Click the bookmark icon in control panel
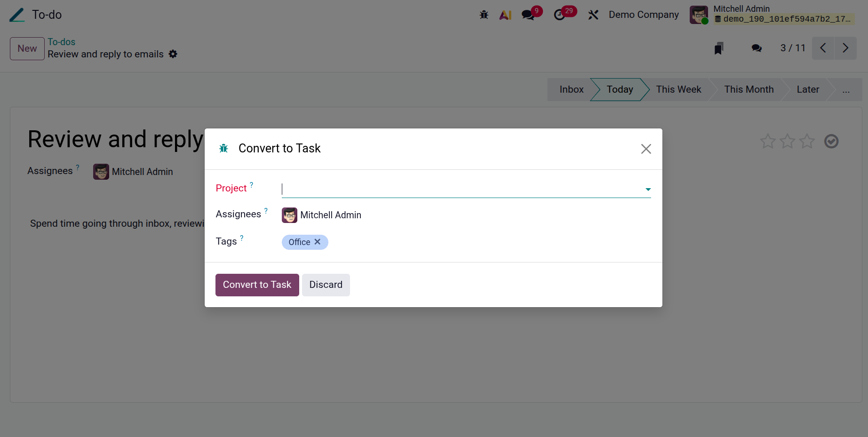 (718, 48)
